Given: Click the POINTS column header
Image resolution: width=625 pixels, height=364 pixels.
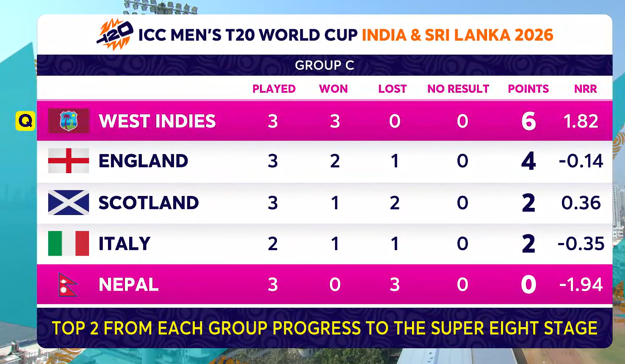Looking at the screenshot, I should pos(528,89).
